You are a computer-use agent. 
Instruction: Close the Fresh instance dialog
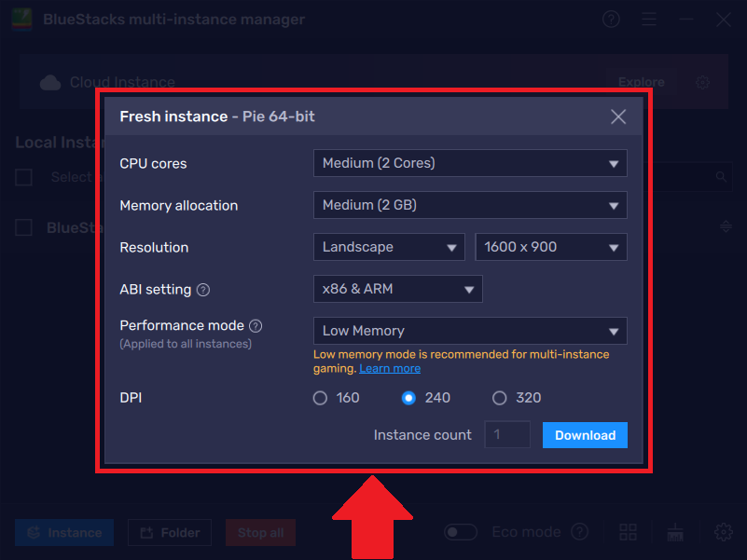coord(618,116)
